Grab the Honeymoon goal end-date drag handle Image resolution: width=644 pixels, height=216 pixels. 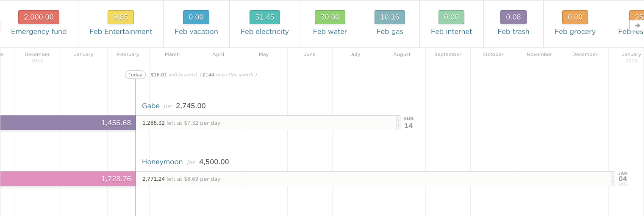tap(613, 179)
